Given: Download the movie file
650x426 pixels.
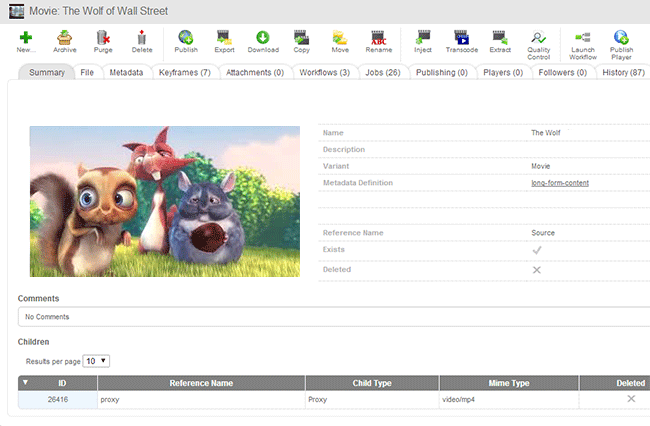Looking at the screenshot, I should click(263, 40).
